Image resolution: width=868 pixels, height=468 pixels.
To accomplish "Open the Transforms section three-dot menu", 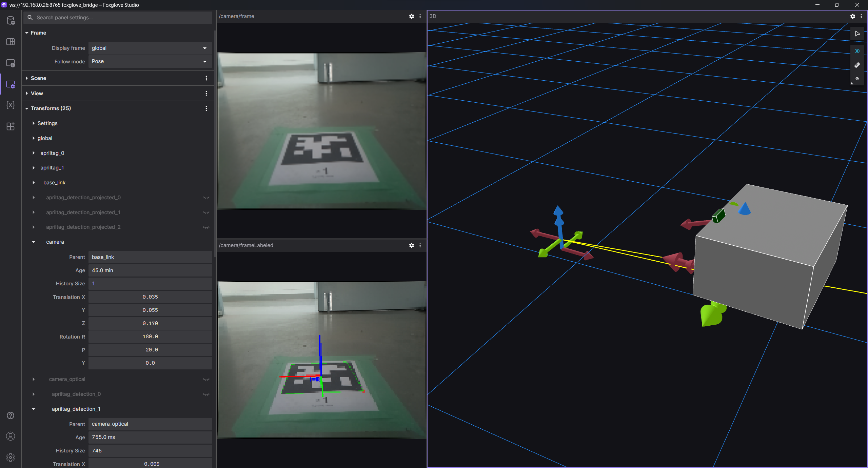I will pos(206,108).
